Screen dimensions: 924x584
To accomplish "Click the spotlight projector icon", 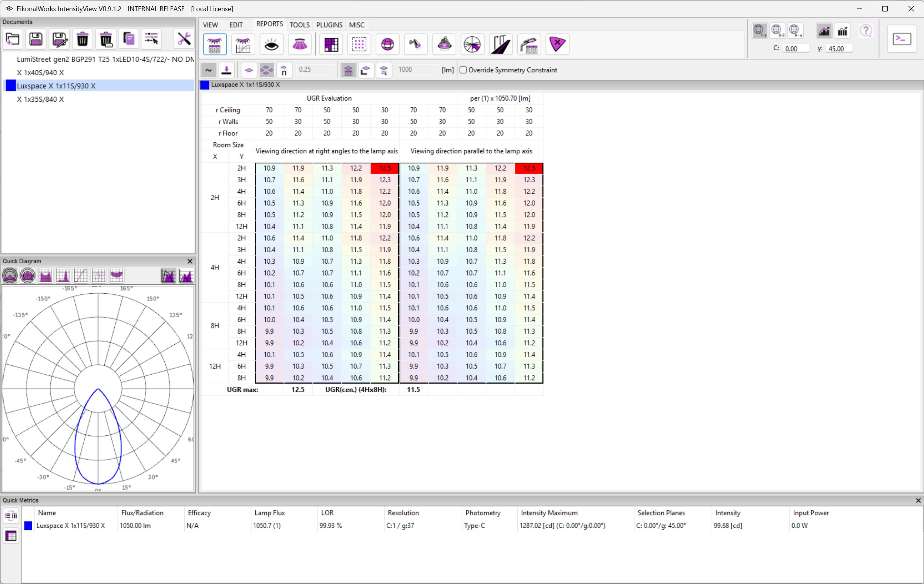I will [x=416, y=44].
